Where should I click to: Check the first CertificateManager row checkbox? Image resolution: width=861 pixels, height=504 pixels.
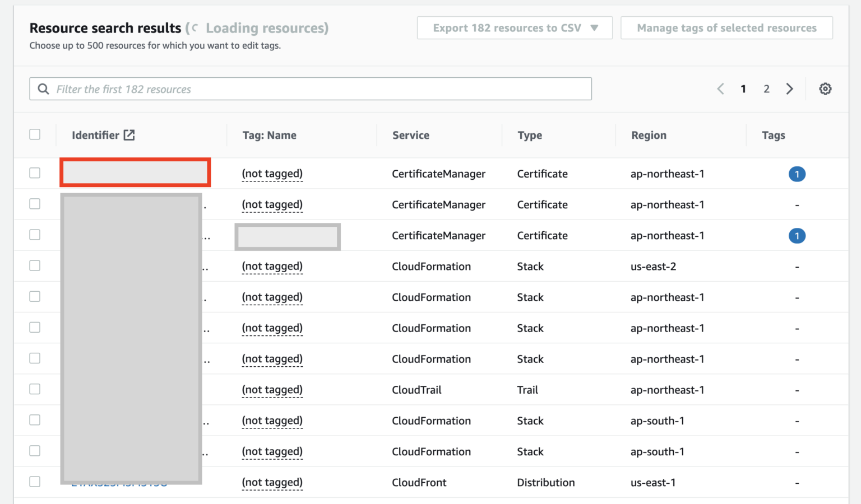click(35, 173)
